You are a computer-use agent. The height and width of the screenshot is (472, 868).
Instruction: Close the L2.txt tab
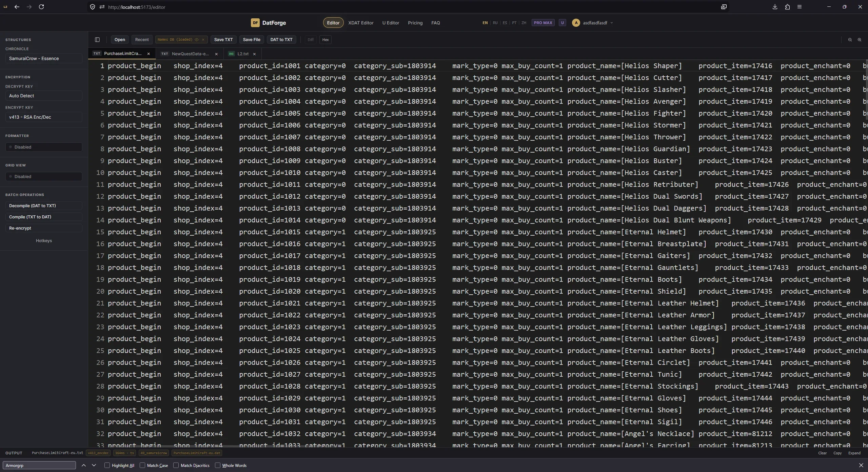tap(254, 54)
